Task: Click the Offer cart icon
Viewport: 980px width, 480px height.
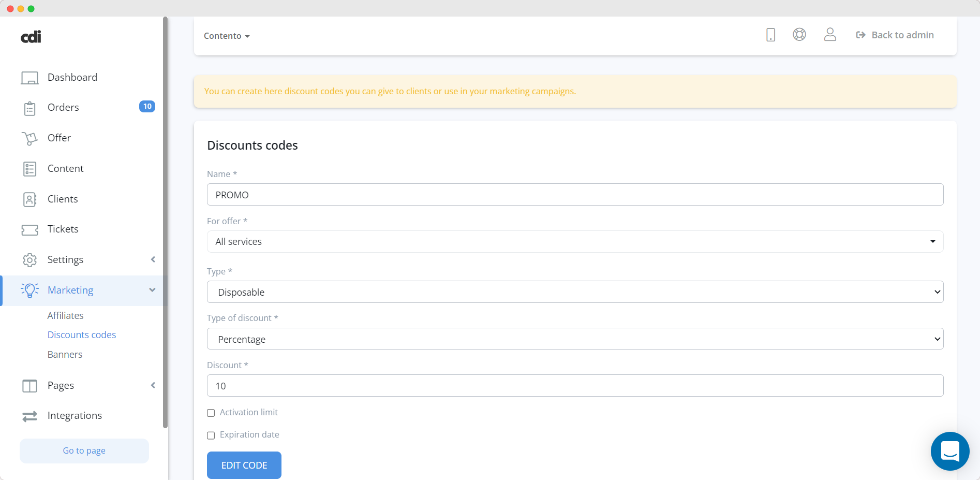Action: (x=29, y=138)
